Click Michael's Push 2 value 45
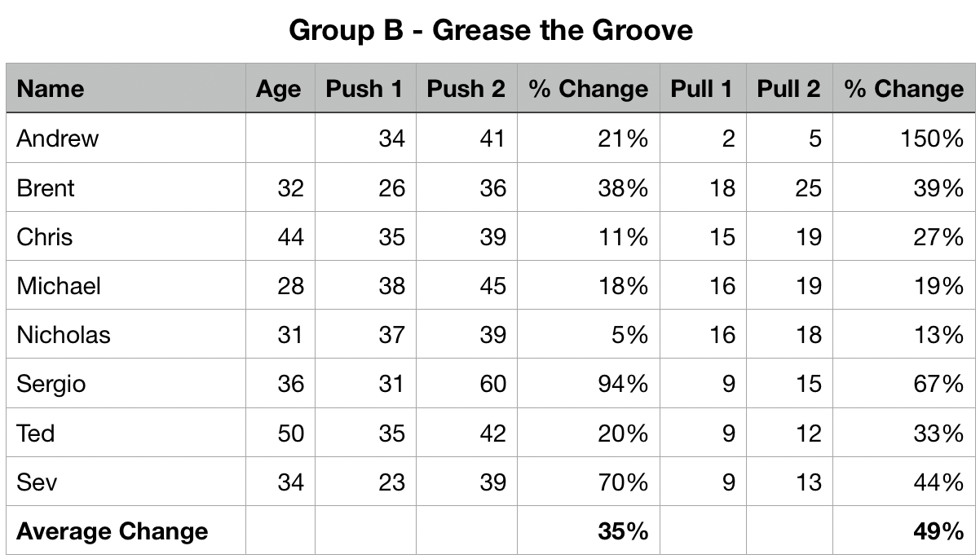 pos(492,286)
